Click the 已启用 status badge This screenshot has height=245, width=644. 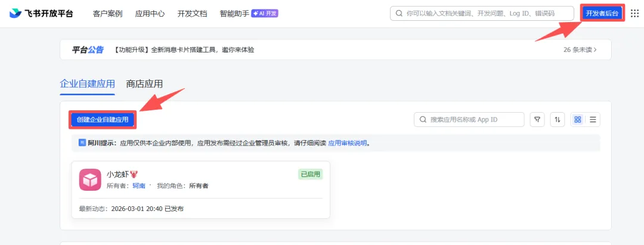tap(311, 175)
